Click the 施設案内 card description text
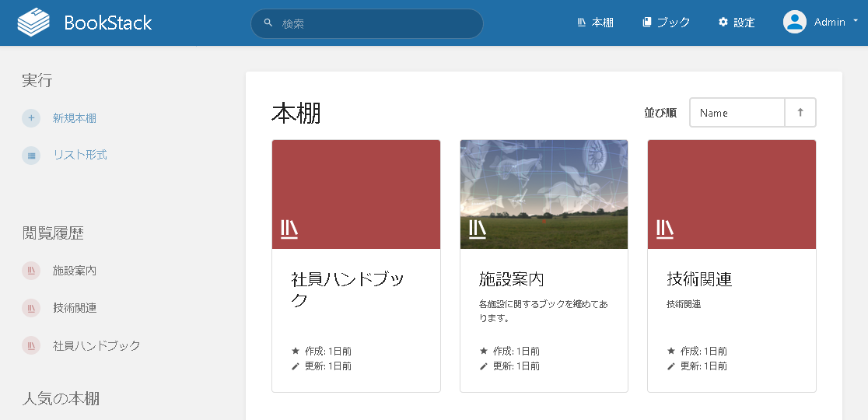This screenshot has width=868, height=420. (x=543, y=312)
